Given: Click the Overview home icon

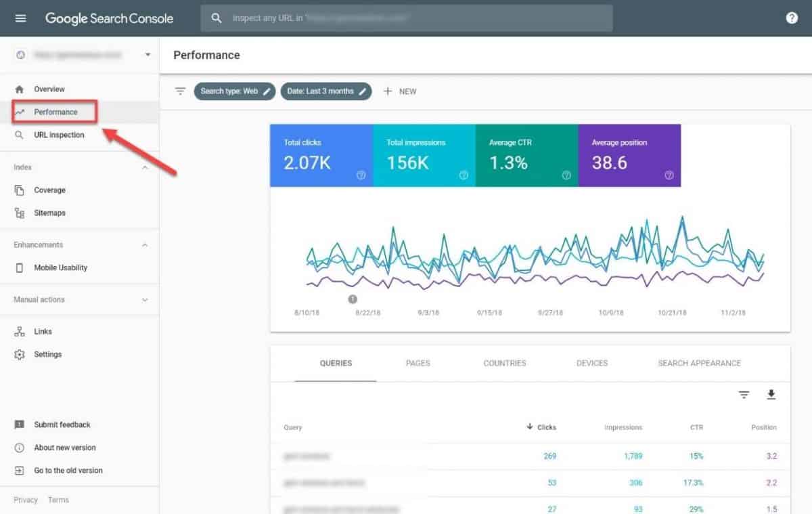Looking at the screenshot, I should (x=20, y=89).
